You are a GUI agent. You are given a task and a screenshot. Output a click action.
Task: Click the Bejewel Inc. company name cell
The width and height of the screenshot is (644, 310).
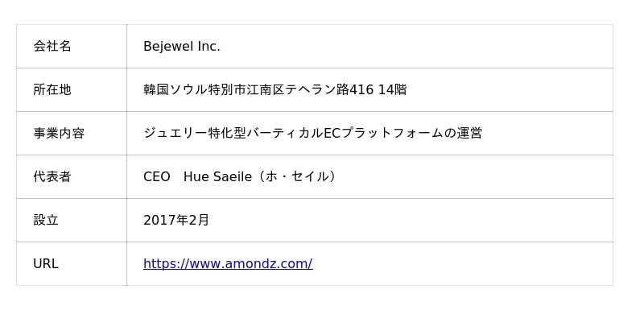pos(369,47)
